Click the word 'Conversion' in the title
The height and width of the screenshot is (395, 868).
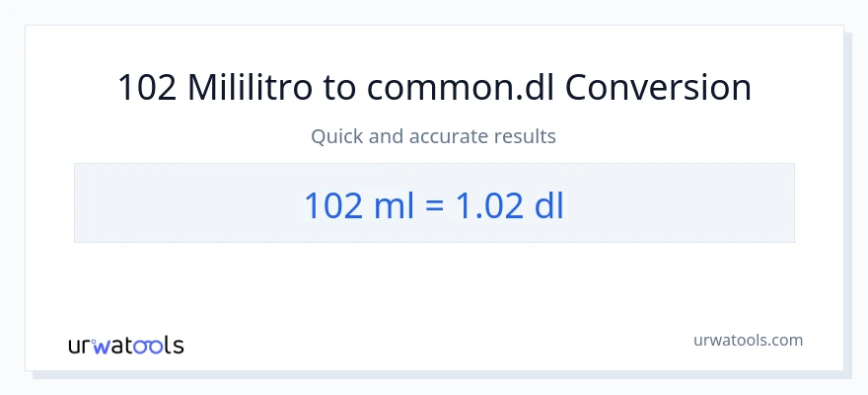coord(659,88)
